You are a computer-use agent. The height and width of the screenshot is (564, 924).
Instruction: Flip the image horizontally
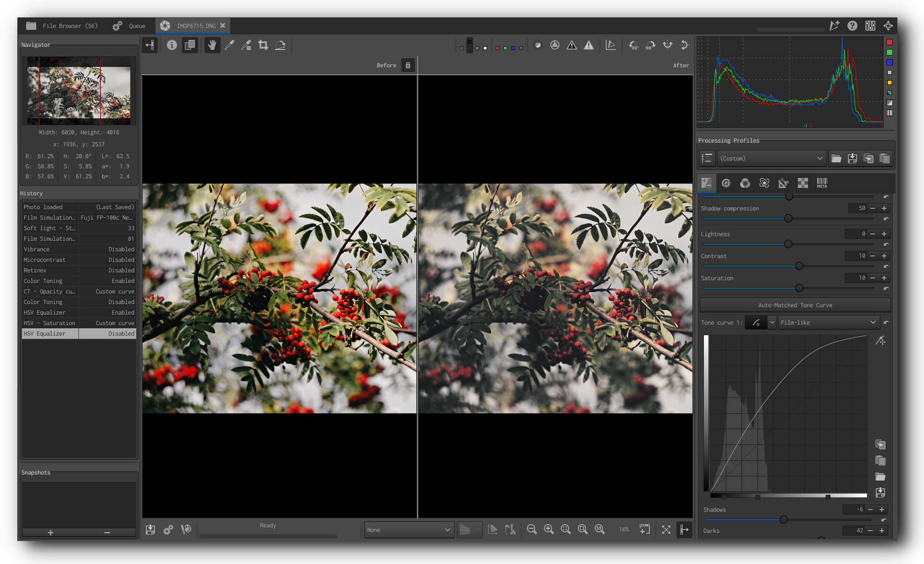(x=667, y=45)
